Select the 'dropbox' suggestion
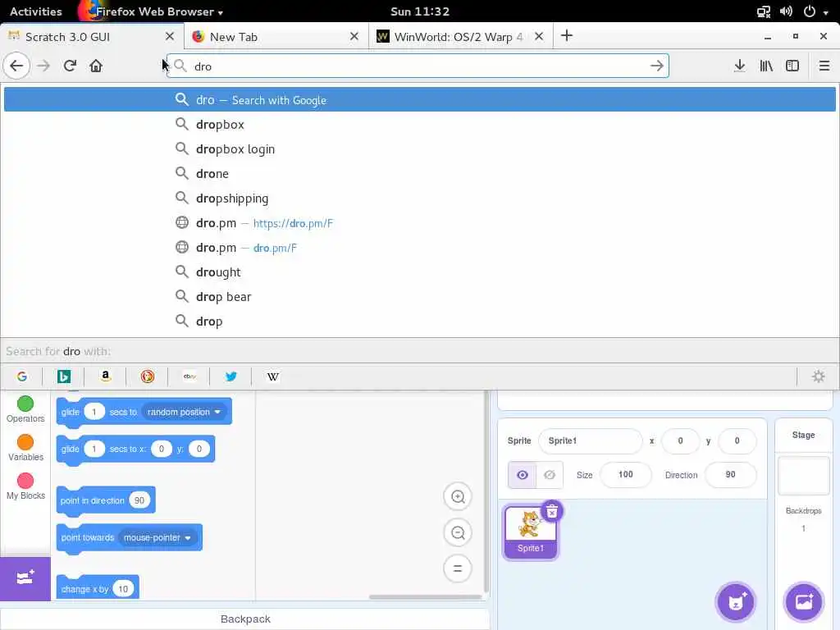 point(419,125)
